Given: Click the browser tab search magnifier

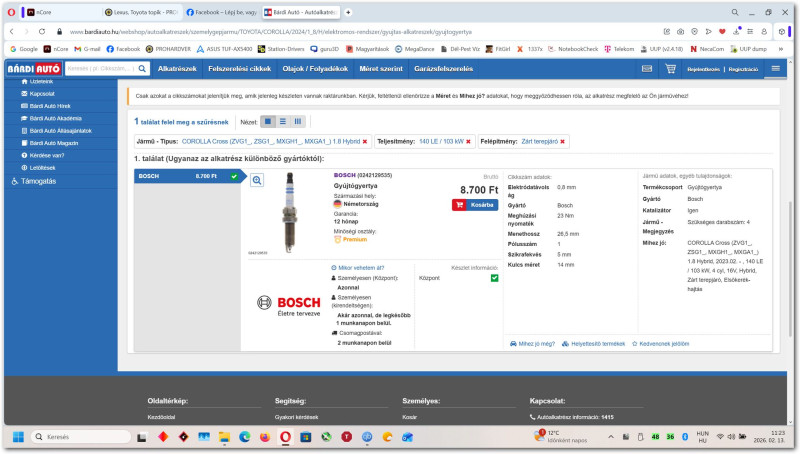Looking at the screenshot, I should click(x=735, y=12).
